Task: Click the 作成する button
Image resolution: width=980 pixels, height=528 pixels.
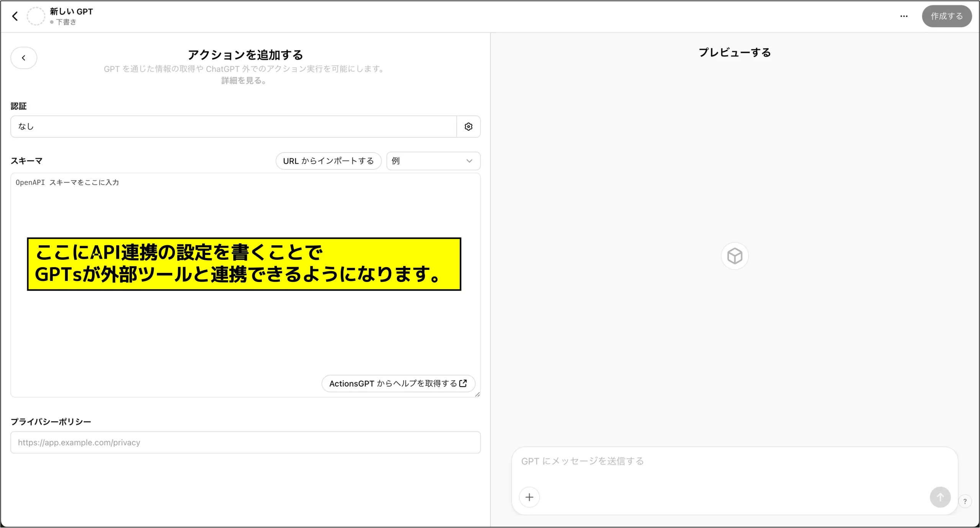Action: click(947, 16)
